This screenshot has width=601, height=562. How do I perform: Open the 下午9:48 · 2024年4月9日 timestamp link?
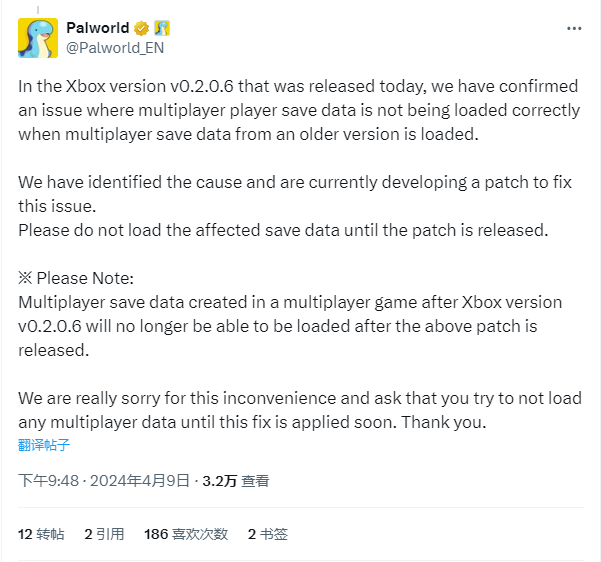[104, 481]
